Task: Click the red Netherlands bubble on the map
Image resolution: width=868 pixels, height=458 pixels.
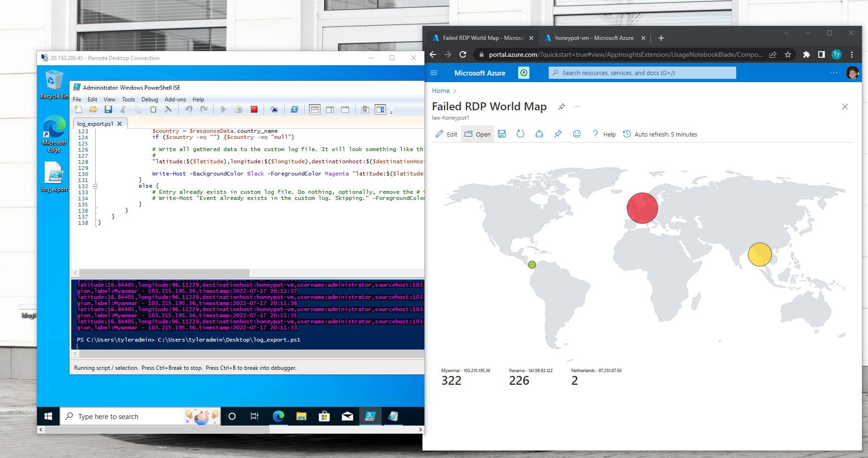Action: (x=642, y=208)
